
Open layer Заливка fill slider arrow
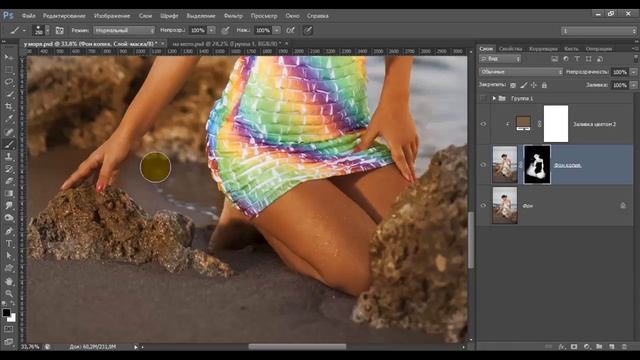633,85
